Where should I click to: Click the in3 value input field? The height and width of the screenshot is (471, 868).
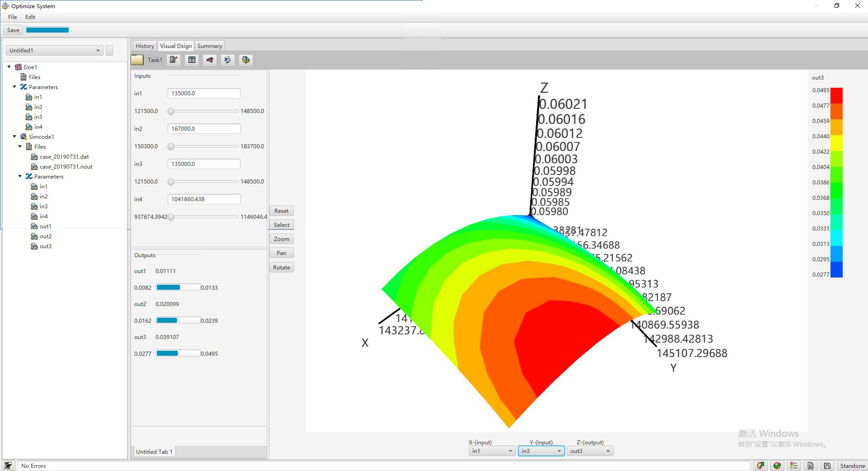coord(204,164)
